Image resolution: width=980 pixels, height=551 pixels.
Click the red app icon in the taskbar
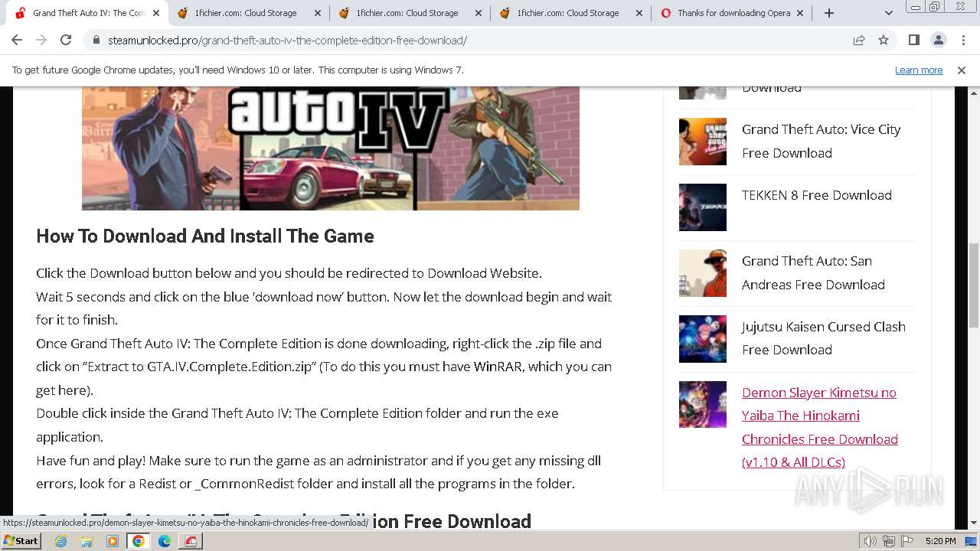(x=191, y=541)
